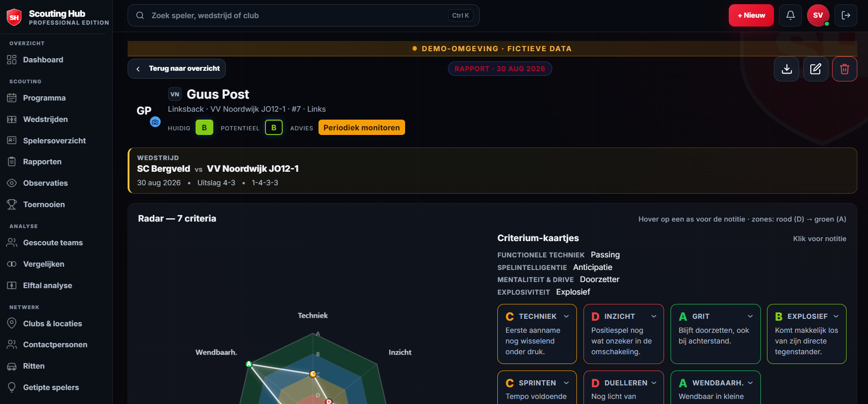
Task: Open the Dashboard grid icon
Action: pos(12,60)
